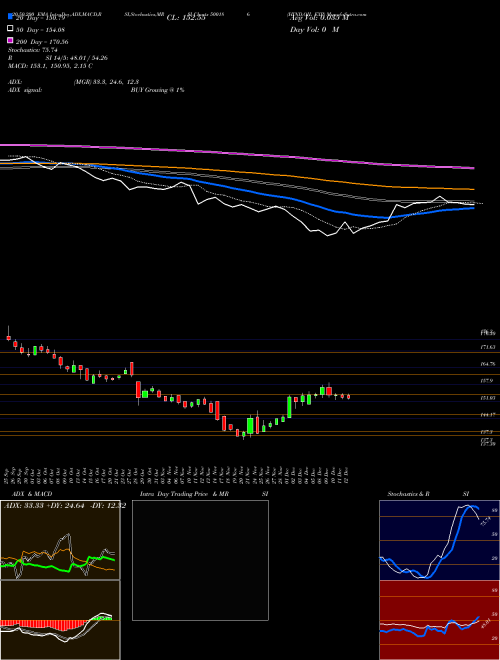Click the ADX values header in the ADX panel

tap(65, 506)
